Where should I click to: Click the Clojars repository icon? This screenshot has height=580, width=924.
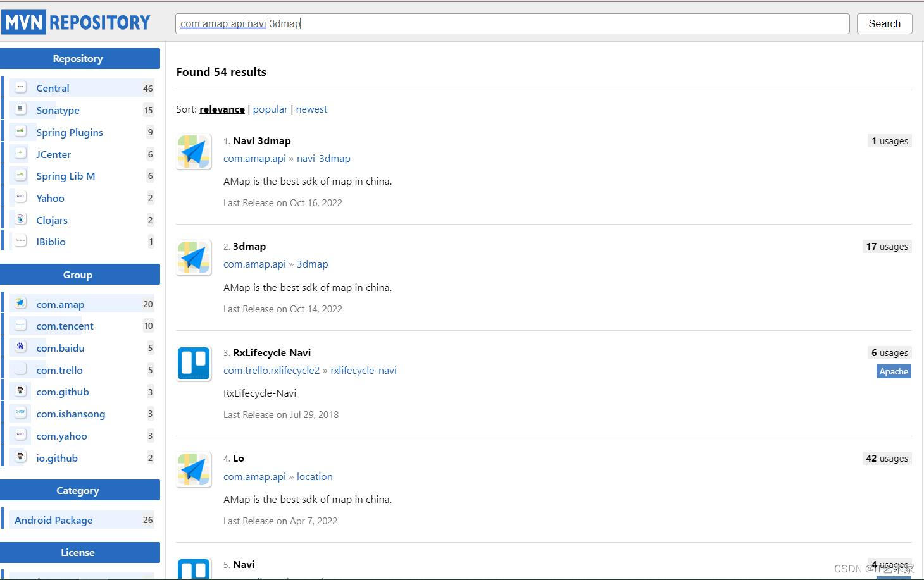coord(20,219)
